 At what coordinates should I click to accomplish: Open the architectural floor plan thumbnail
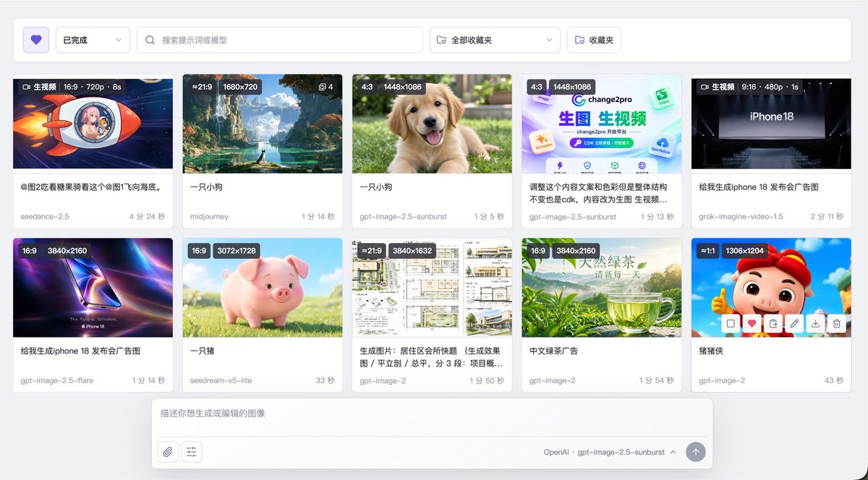(x=432, y=288)
